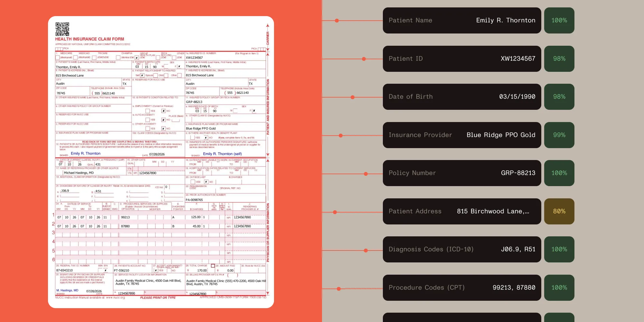Click the yellow 80% badge beside Patient Address

coord(559,211)
